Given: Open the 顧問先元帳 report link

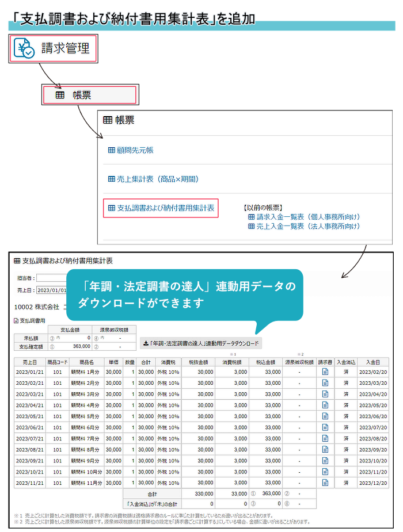Looking at the screenshot, I should click(x=131, y=150).
